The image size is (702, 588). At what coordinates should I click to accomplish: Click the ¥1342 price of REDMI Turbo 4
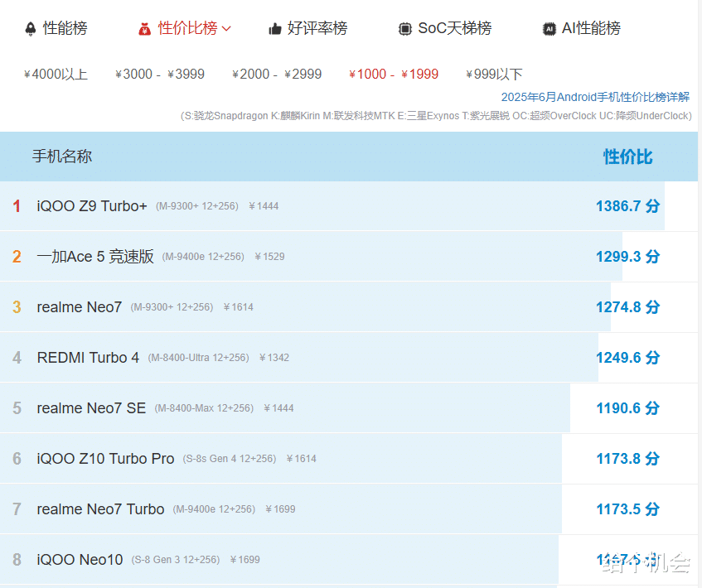(274, 358)
